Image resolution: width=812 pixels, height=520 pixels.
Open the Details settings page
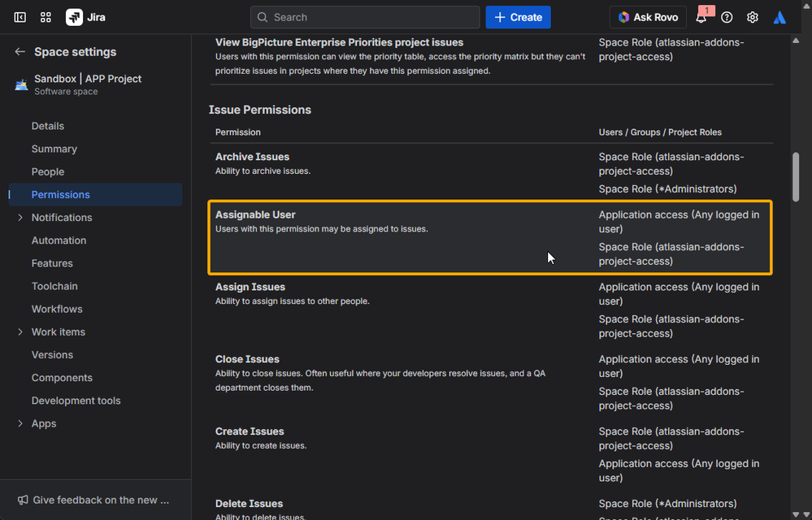tap(48, 126)
